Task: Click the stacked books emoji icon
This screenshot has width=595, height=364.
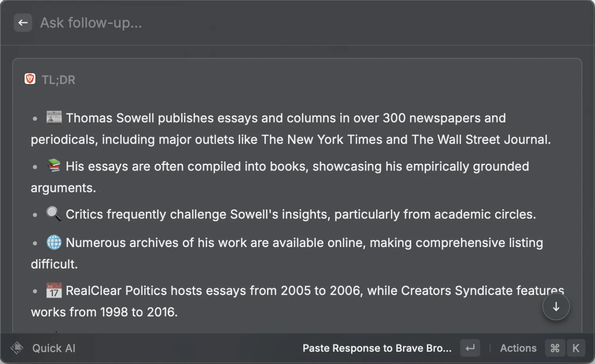Action: pos(54,165)
